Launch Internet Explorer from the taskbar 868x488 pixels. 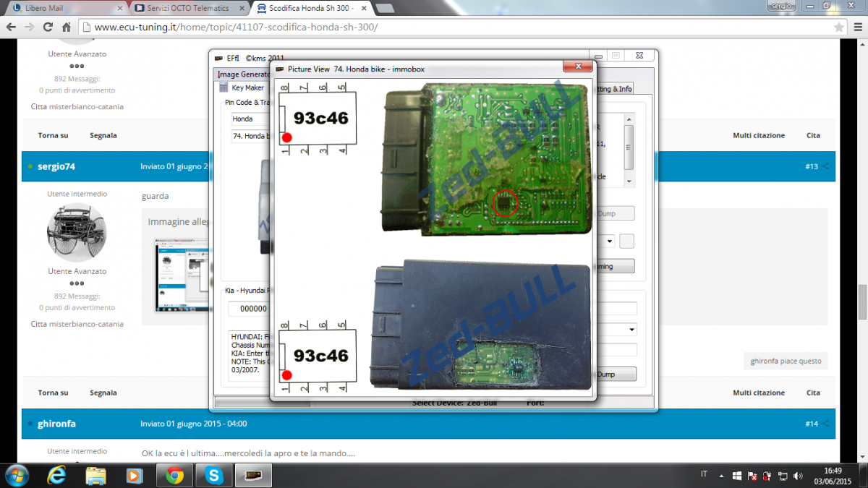(56, 475)
